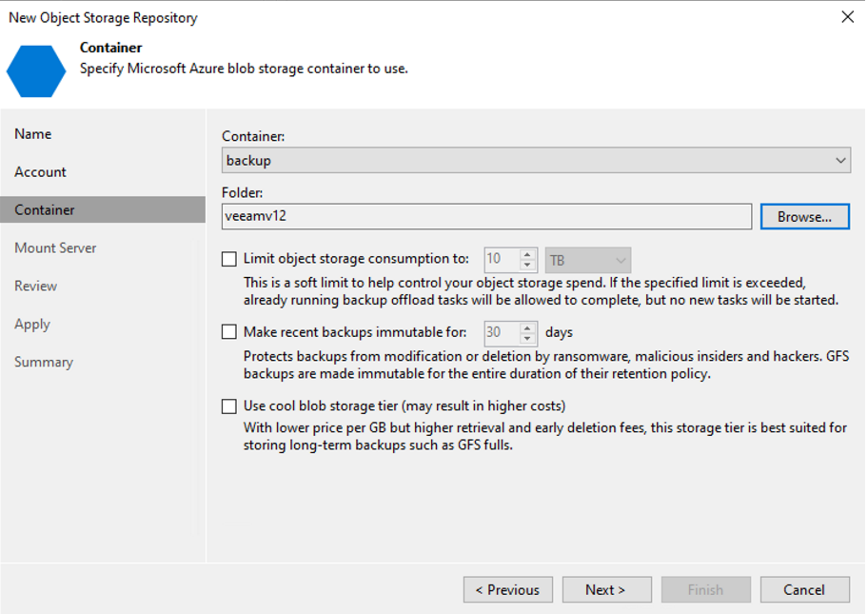Go back with the Previous button
Viewport: 868px width, 614px height.
click(508, 590)
